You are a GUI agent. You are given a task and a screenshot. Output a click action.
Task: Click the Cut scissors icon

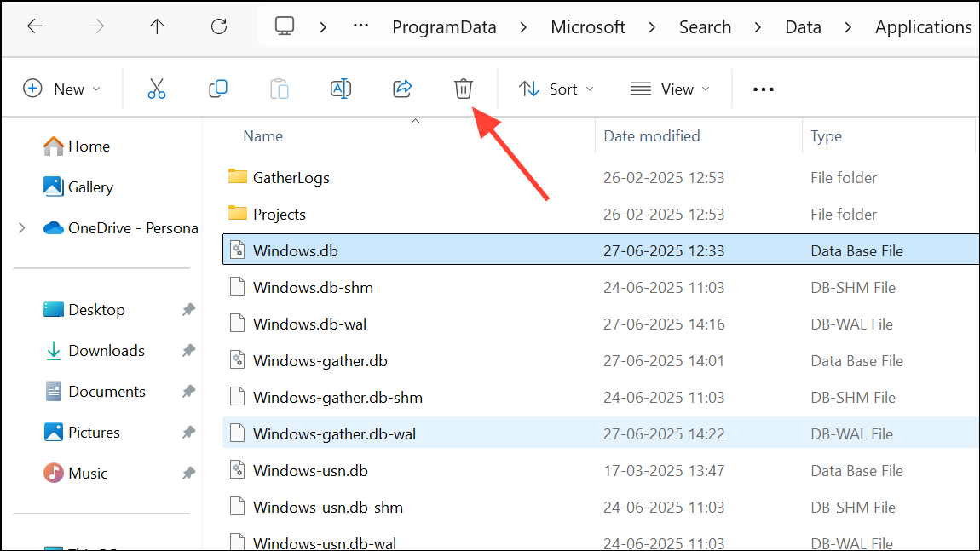(x=157, y=89)
